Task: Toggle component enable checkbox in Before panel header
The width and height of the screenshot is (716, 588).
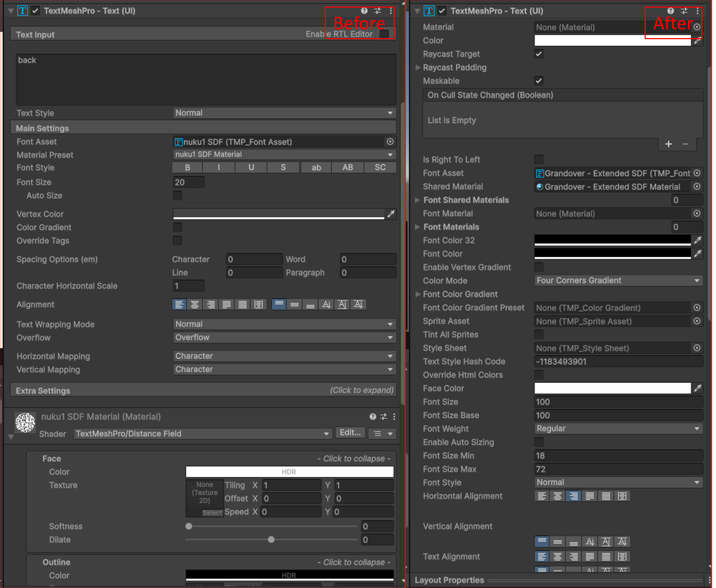Action: click(35, 10)
